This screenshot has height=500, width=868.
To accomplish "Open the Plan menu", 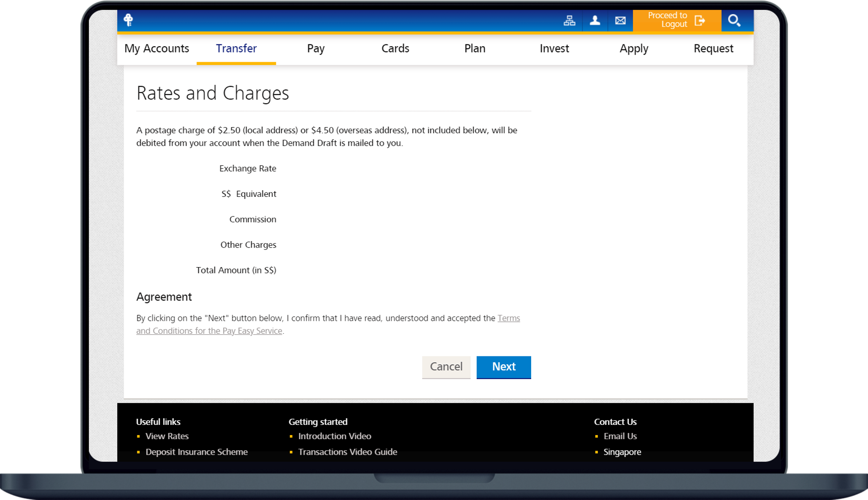I will click(x=475, y=48).
